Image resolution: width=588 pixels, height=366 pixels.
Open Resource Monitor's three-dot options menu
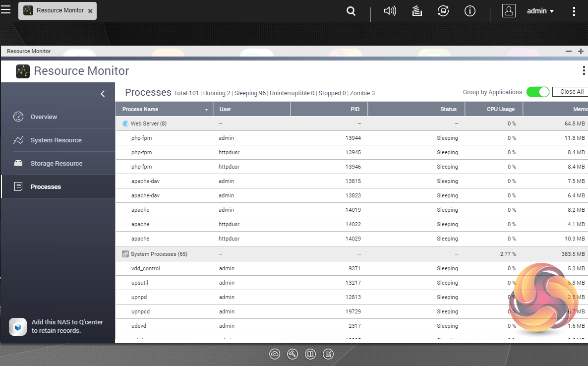[x=584, y=71]
